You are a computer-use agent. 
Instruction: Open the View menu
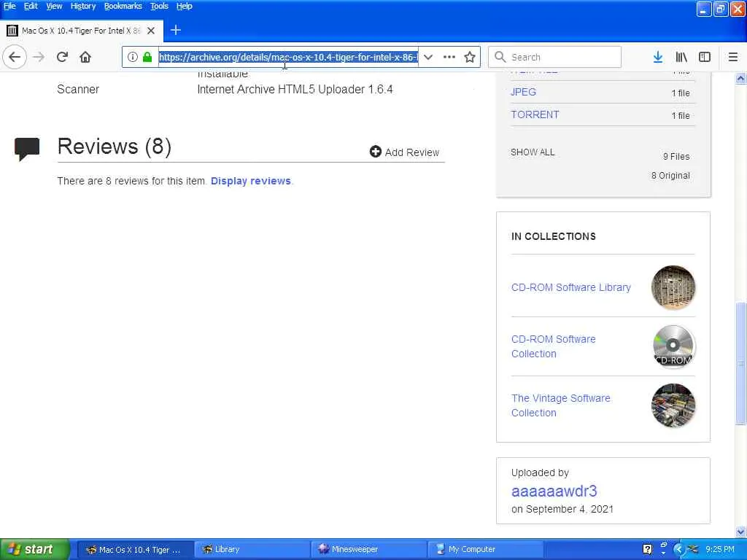click(x=54, y=6)
